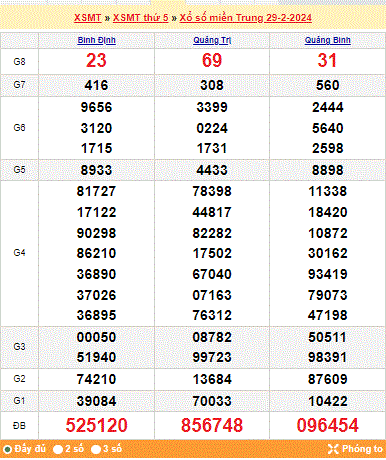Select the 3 số radio option

(96, 449)
